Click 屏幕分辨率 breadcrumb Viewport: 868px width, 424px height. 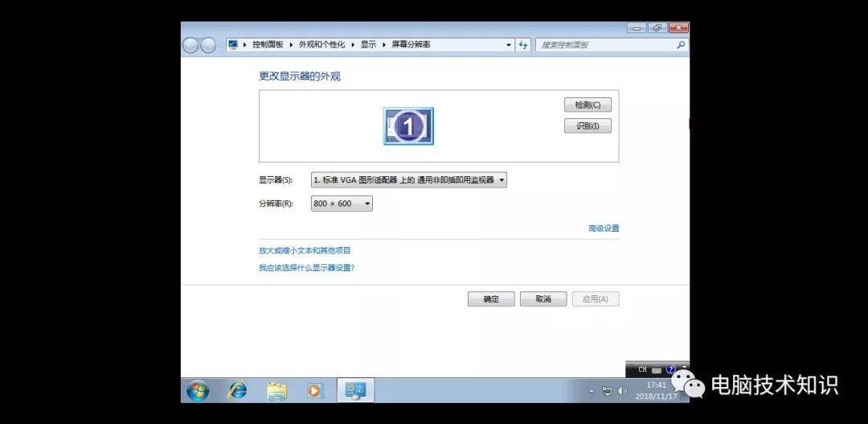(411, 45)
